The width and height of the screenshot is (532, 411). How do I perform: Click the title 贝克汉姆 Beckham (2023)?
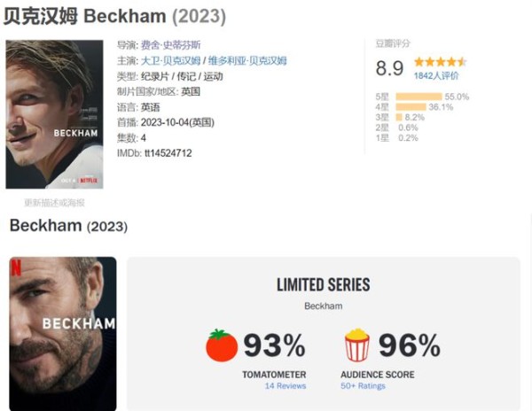tap(114, 16)
